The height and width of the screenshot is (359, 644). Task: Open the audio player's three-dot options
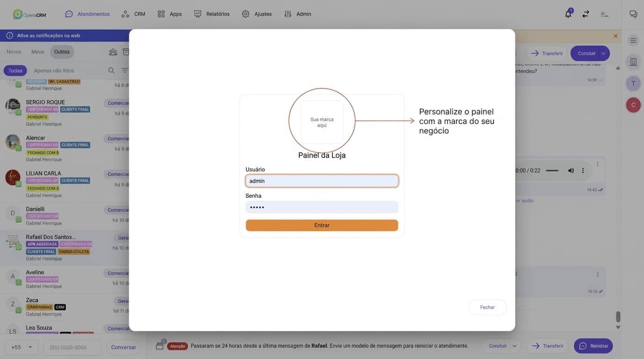pos(583,171)
